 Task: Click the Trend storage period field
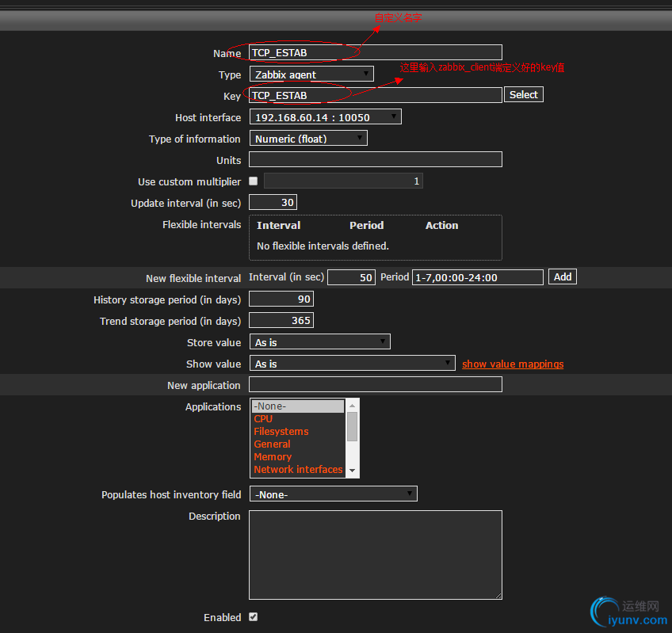(281, 320)
